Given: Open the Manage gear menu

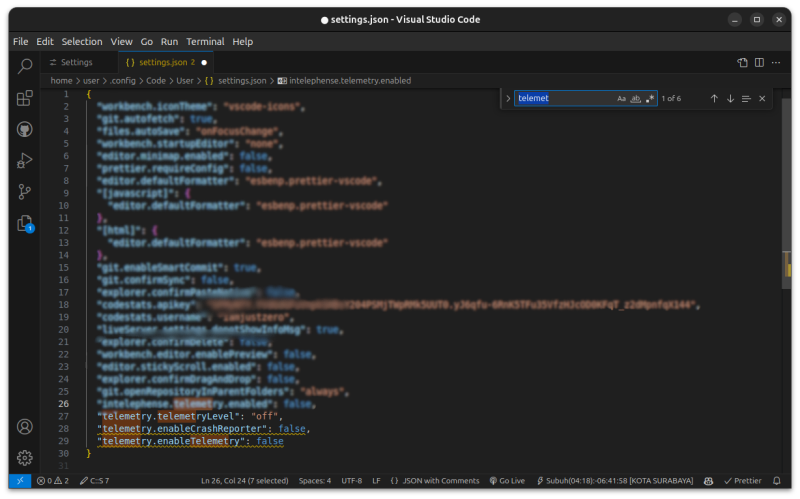Looking at the screenshot, I should click(25, 457).
